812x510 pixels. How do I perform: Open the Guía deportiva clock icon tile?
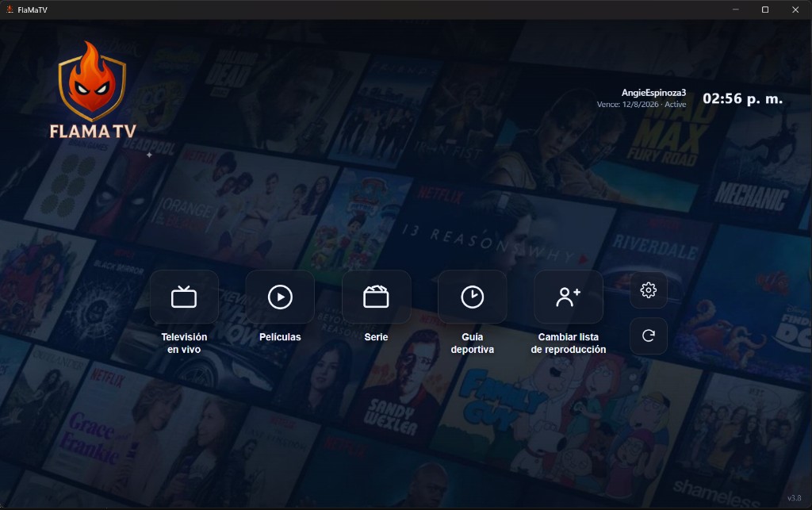click(473, 297)
